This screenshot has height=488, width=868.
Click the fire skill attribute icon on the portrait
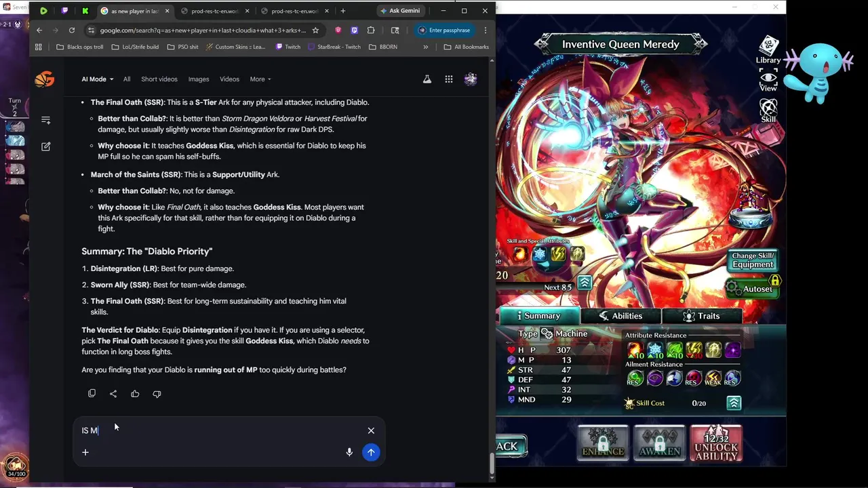click(x=520, y=254)
